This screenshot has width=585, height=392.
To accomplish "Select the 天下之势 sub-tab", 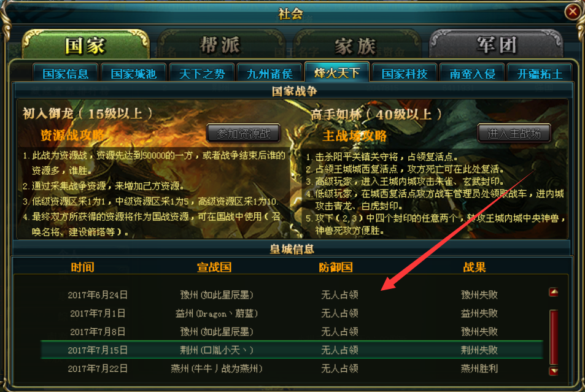I will click(202, 73).
